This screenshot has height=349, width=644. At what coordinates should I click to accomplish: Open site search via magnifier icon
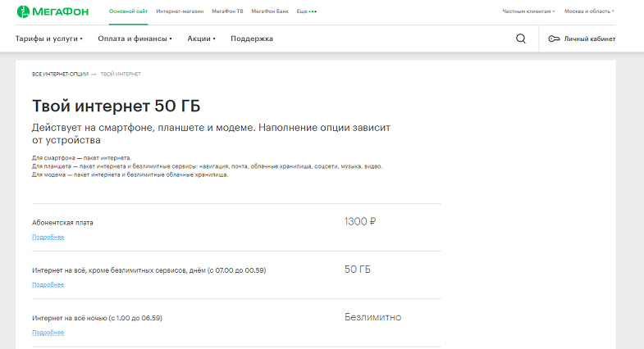click(521, 39)
